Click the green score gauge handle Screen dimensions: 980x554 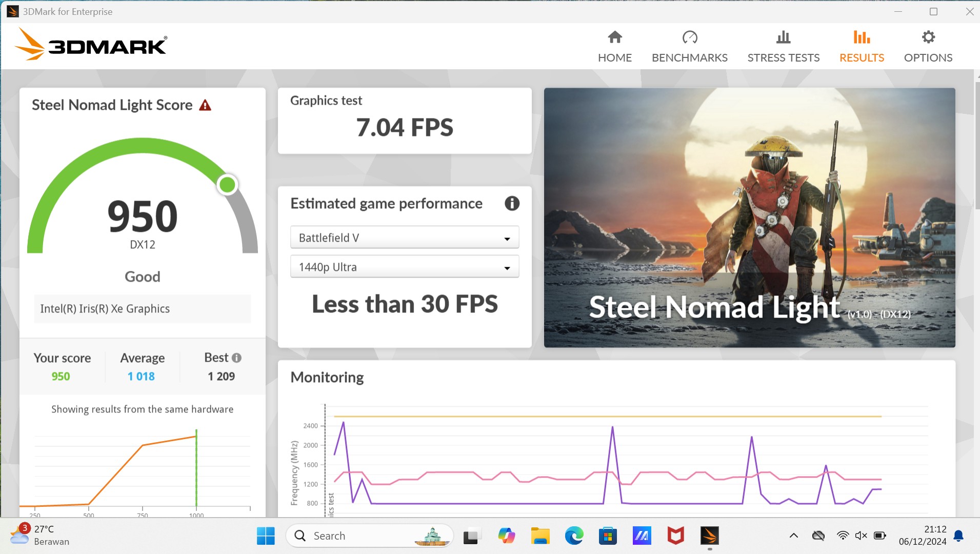(x=227, y=185)
